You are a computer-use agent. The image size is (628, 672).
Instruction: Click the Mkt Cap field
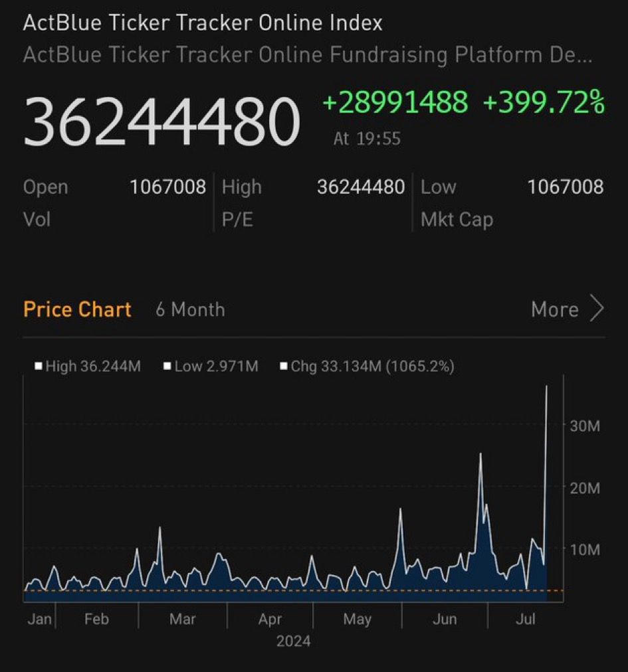[x=457, y=219]
